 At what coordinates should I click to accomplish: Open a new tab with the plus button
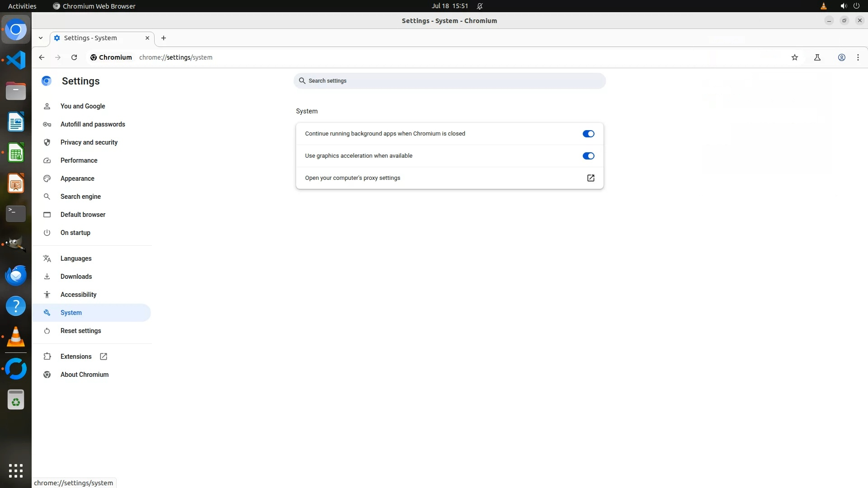tap(164, 38)
